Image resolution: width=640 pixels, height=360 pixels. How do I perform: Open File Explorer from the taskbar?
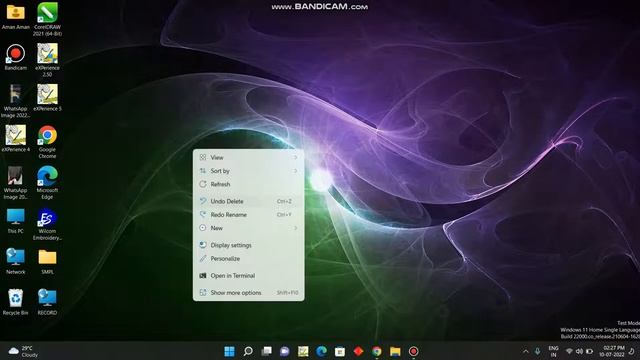395,351
